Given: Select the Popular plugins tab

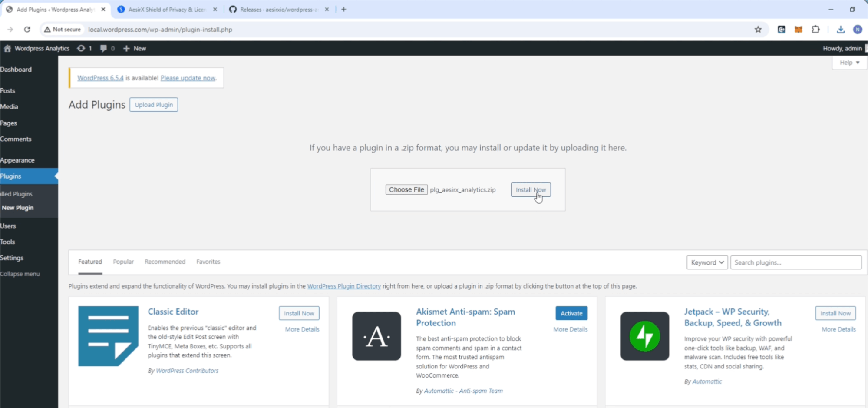Looking at the screenshot, I should tap(123, 262).
